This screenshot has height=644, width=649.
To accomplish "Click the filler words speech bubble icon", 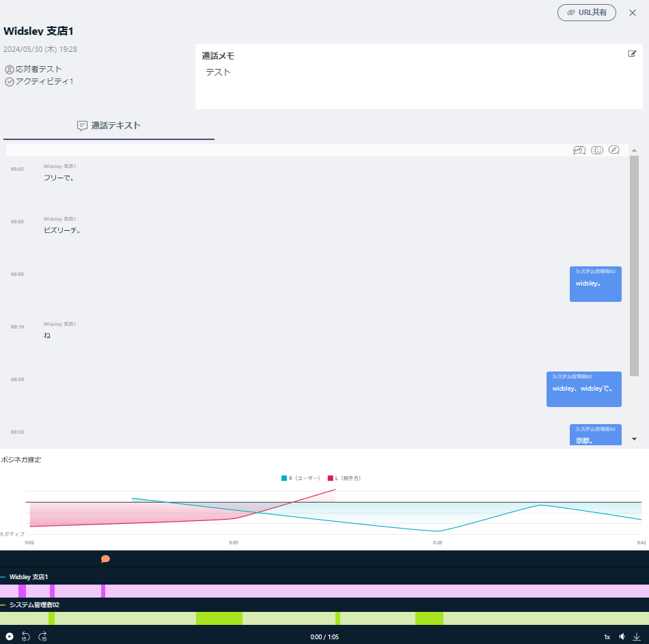I will click(x=579, y=150).
